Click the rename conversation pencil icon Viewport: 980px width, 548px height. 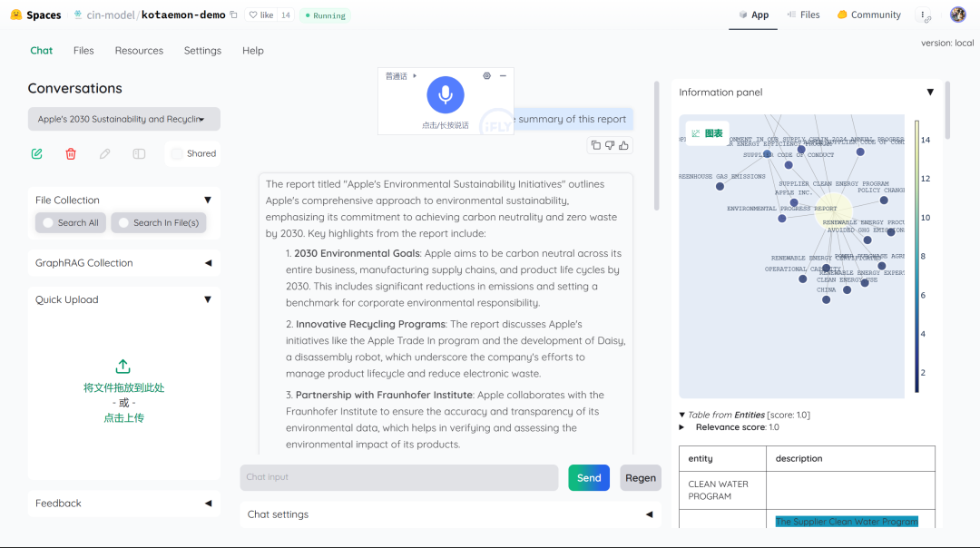click(105, 153)
